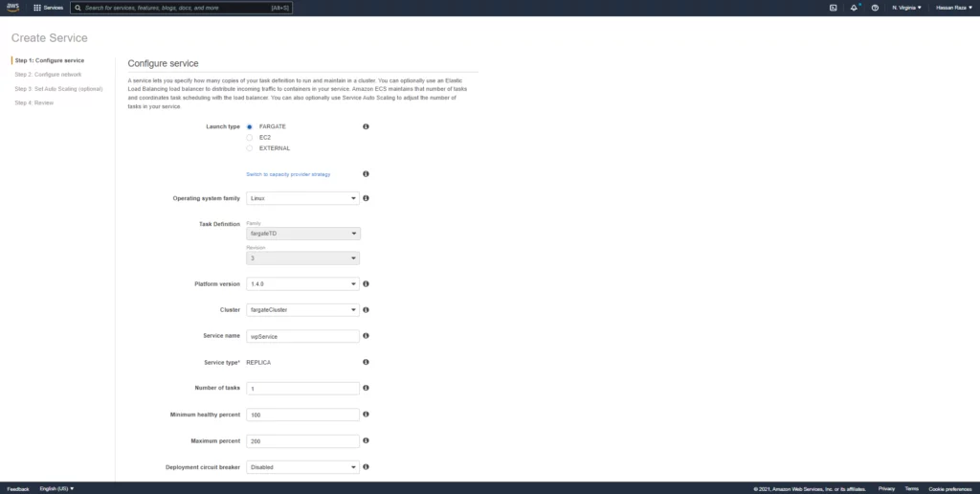The height and width of the screenshot is (494, 980).
Task: Click the Configure service heading
Action: tap(163, 63)
